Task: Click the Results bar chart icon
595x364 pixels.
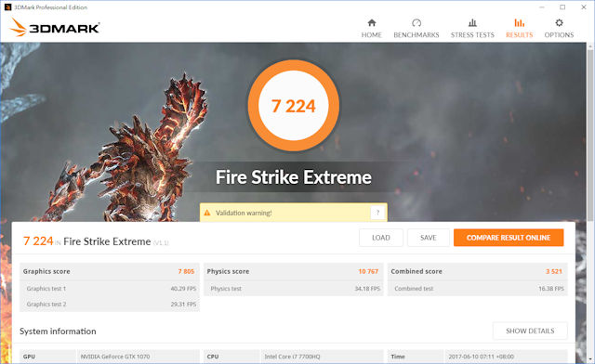Action: click(x=519, y=22)
